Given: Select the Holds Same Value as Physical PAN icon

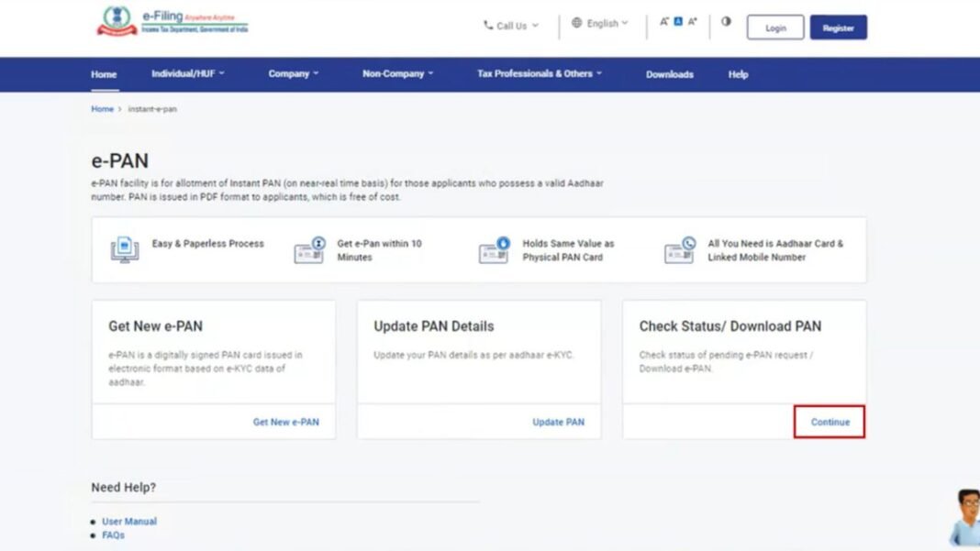Looking at the screenshot, I should point(494,248).
